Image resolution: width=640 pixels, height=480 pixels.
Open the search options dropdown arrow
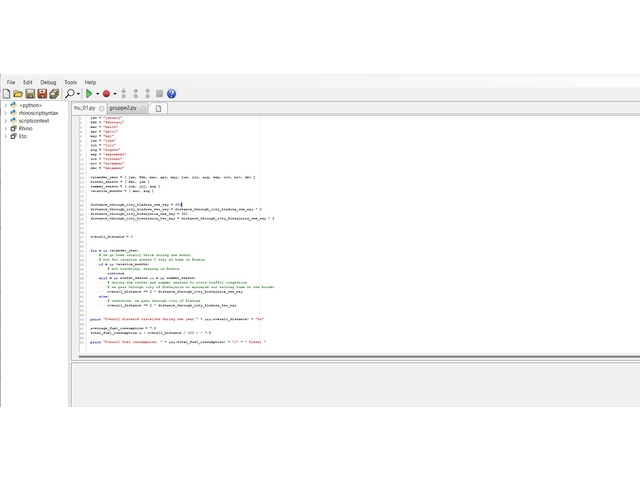tap(78, 94)
